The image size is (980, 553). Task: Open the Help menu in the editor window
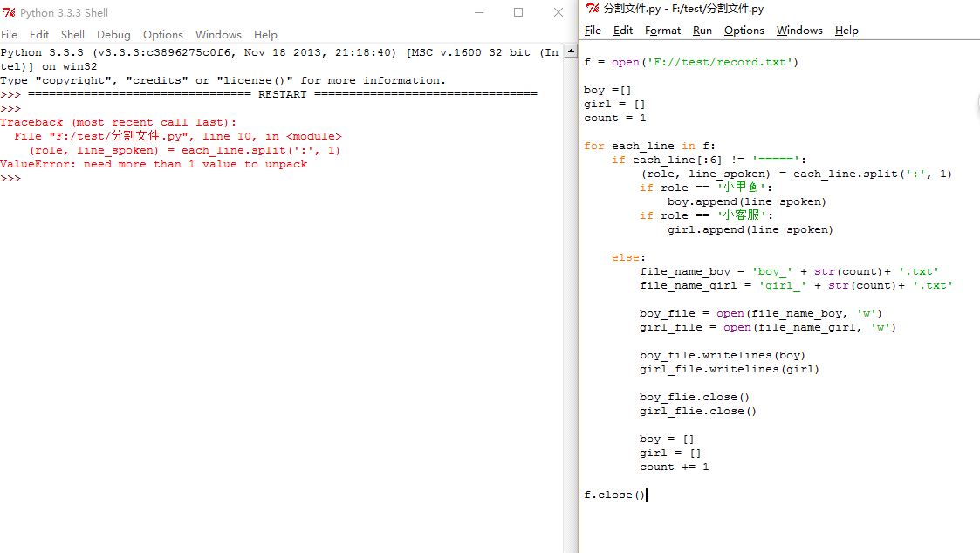click(x=846, y=31)
